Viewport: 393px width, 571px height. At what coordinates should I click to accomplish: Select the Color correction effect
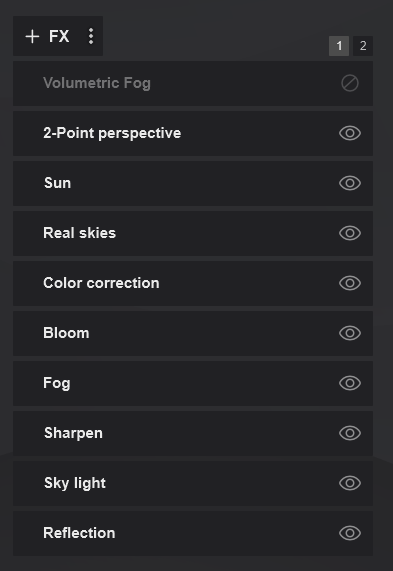(193, 283)
